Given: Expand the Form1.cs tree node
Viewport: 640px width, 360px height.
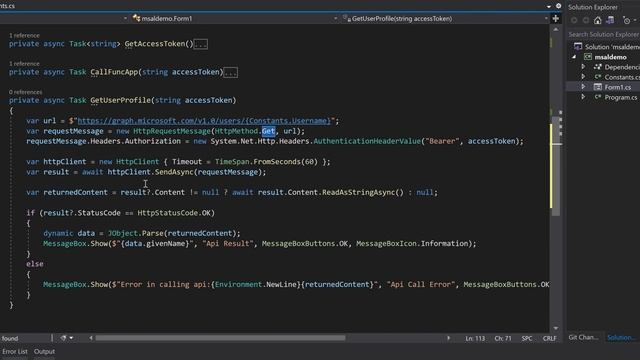Looking at the screenshot, I should coord(583,87).
